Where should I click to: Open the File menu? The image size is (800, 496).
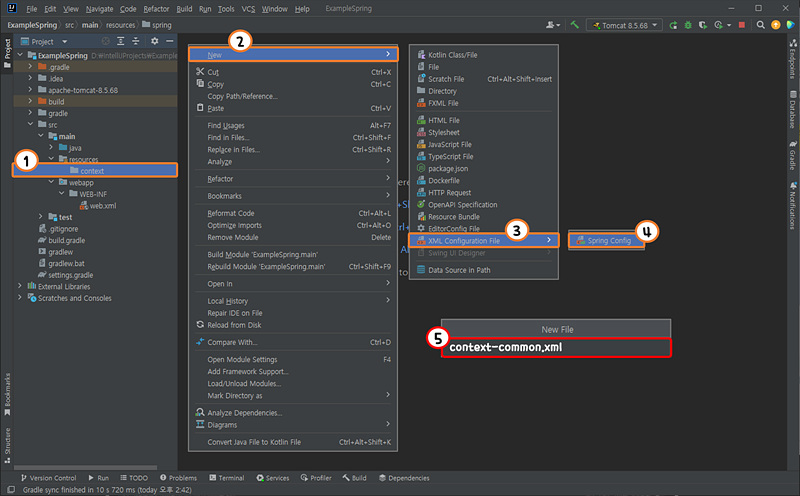coord(32,9)
